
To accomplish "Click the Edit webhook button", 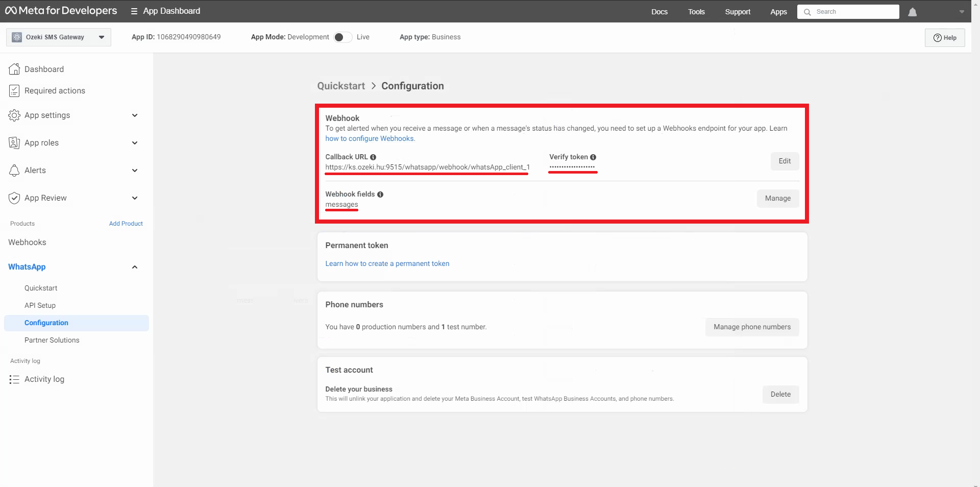I will click(784, 161).
